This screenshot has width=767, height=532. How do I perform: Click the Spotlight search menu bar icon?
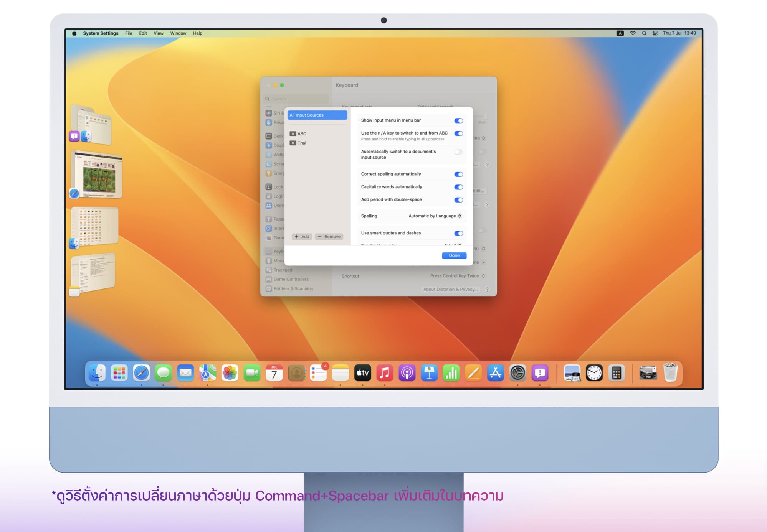pyautogui.click(x=644, y=33)
